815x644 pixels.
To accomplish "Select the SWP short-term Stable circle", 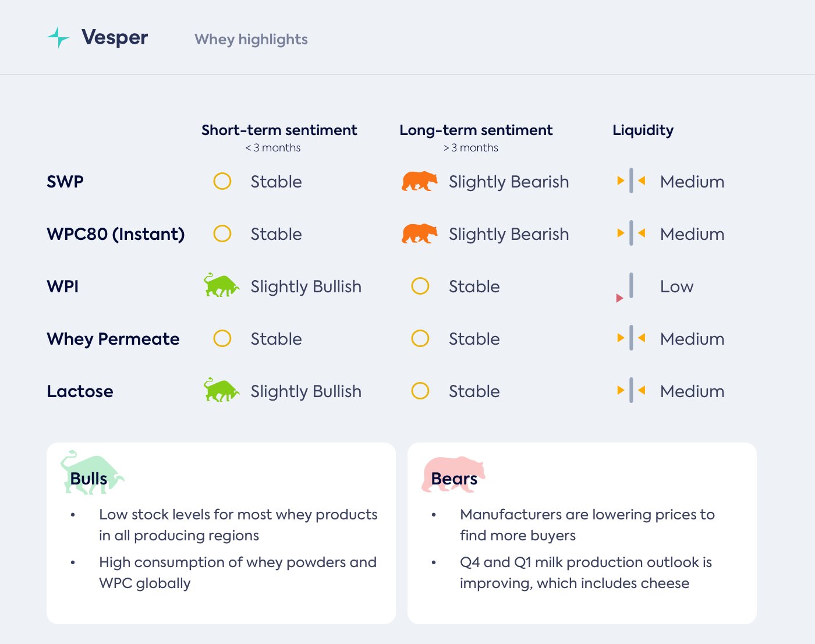I will click(x=222, y=182).
